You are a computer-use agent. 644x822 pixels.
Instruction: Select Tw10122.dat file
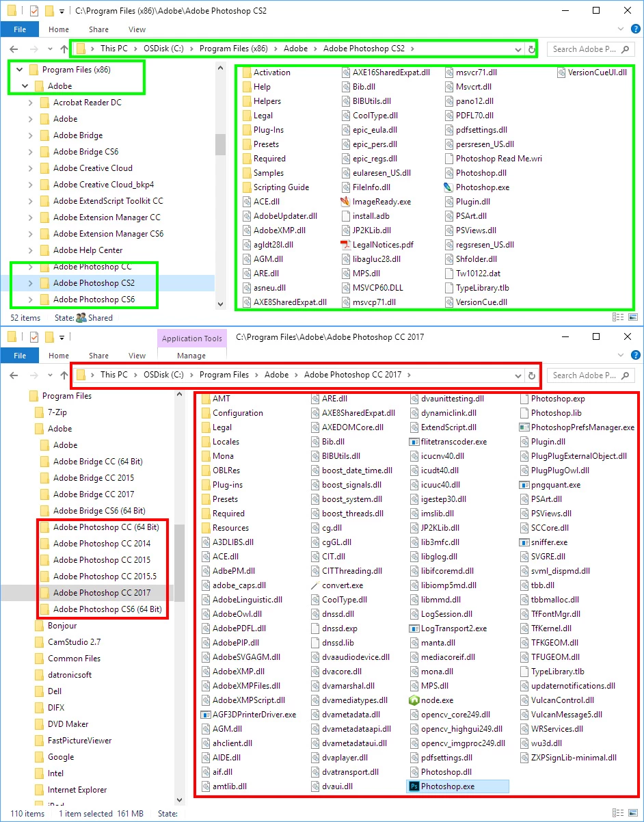[472, 274]
